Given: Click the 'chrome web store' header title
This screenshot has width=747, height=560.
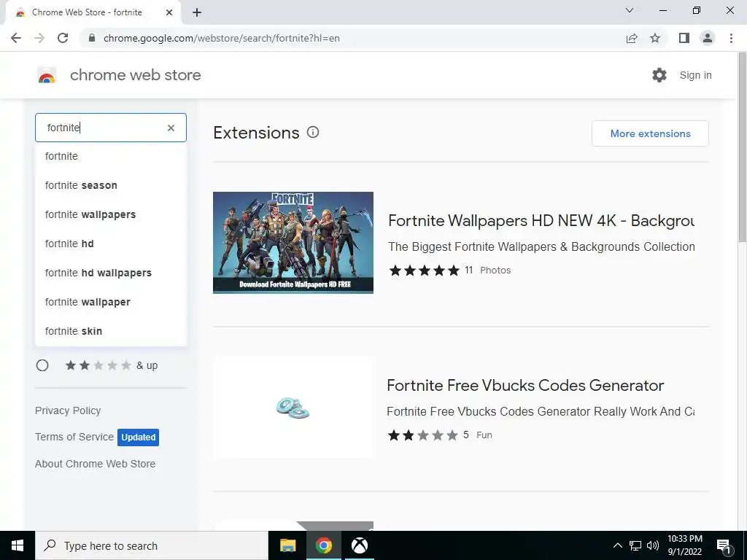Looking at the screenshot, I should 135,75.
